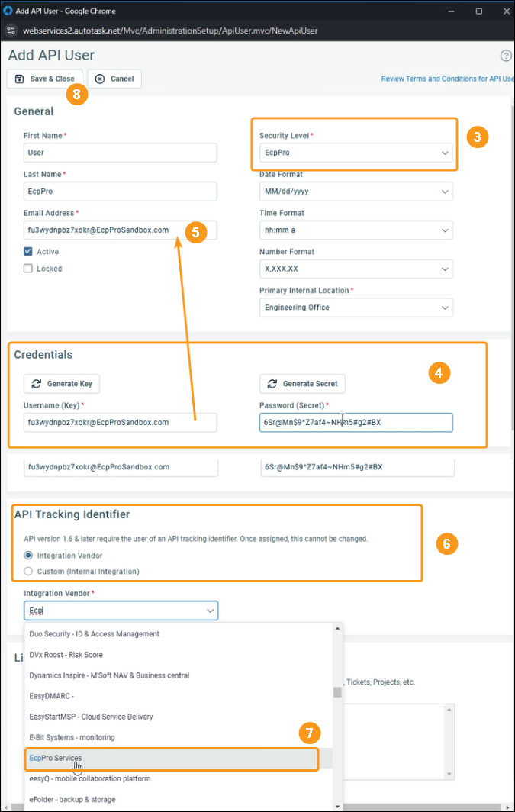Expand the Date Format dropdown

(356, 192)
